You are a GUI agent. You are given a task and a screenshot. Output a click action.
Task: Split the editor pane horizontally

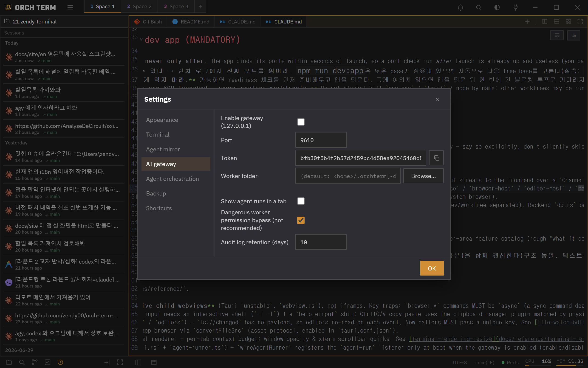click(556, 21)
